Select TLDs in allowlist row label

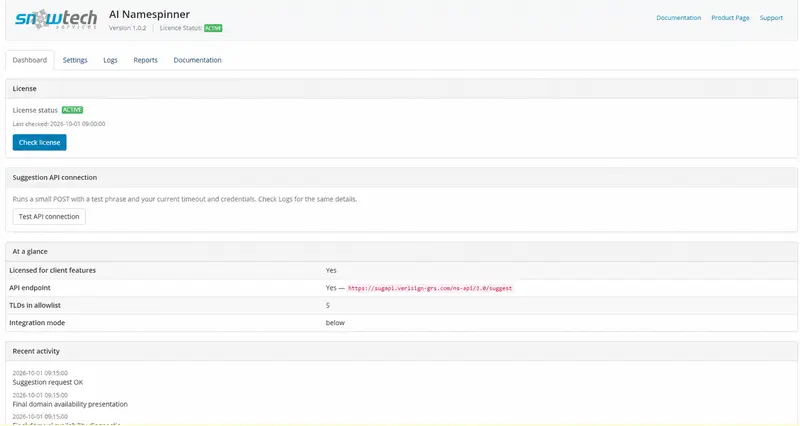pyautogui.click(x=35, y=305)
